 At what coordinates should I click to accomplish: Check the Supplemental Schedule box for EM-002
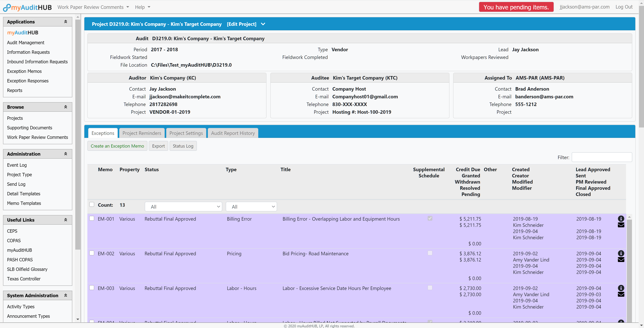point(430,253)
